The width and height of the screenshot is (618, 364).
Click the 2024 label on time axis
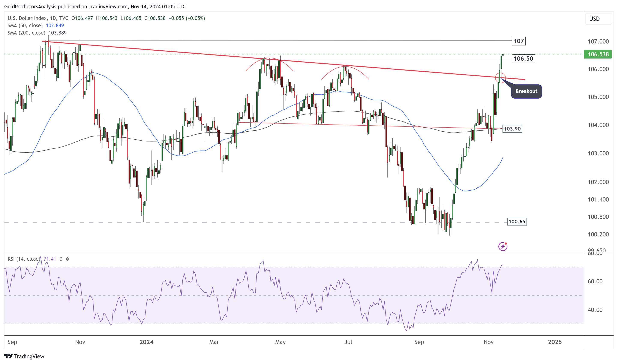[146, 342]
